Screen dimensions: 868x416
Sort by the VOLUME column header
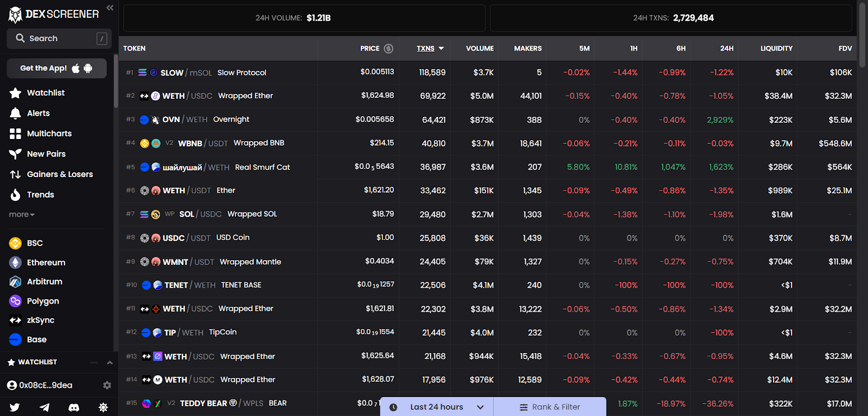pos(480,49)
